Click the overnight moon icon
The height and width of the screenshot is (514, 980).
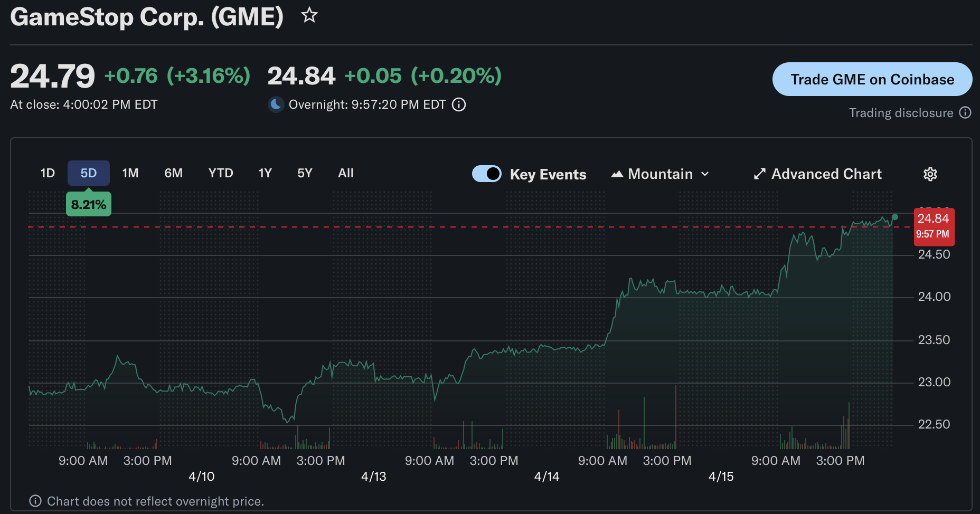[x=276, y=104]
